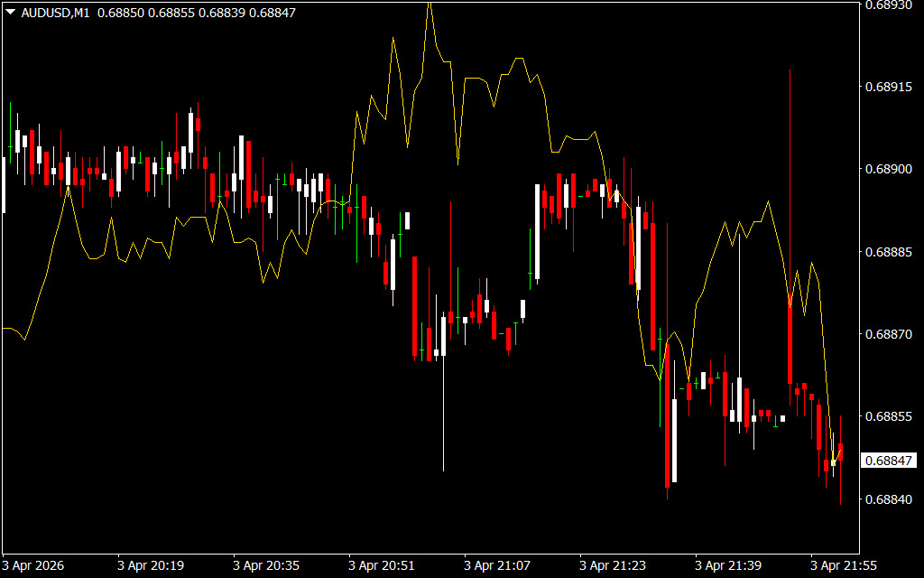Select the 3 Apr 20:19 time marker
924x578 pixels.
tap(151, 566)
